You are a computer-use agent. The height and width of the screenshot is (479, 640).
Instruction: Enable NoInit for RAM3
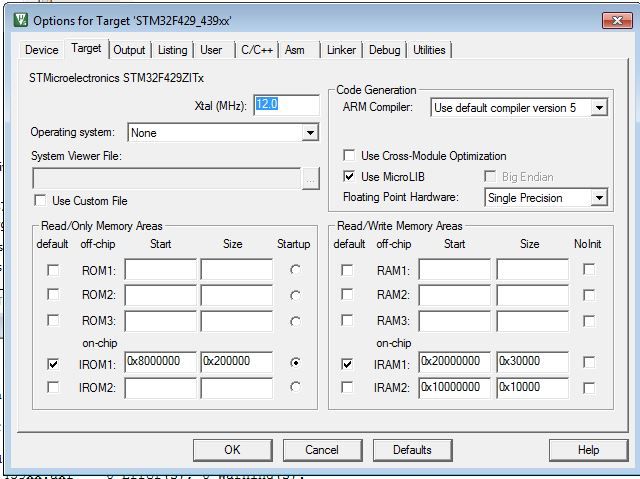[x=589, y=321]
